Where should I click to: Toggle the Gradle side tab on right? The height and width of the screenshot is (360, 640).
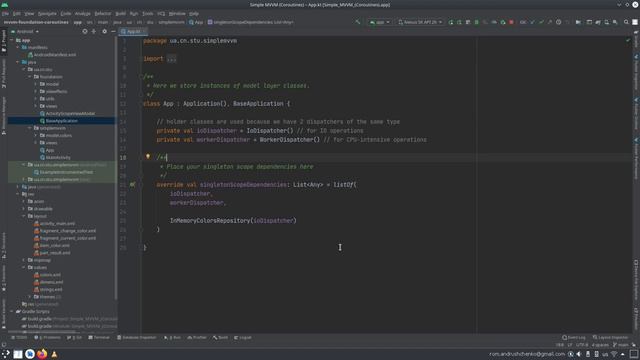pos(636,40)
